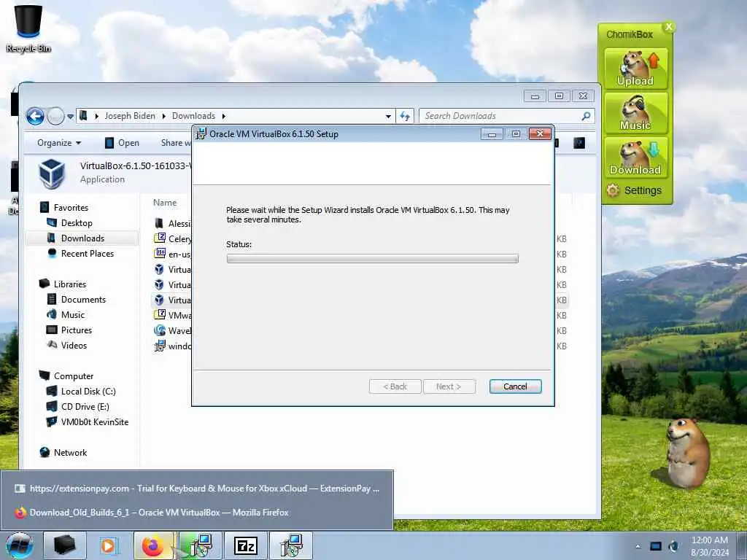Screen dimensions: 747x560
Task: Click Downloads breadcrumb in address bar
Action: pos(193,116)
